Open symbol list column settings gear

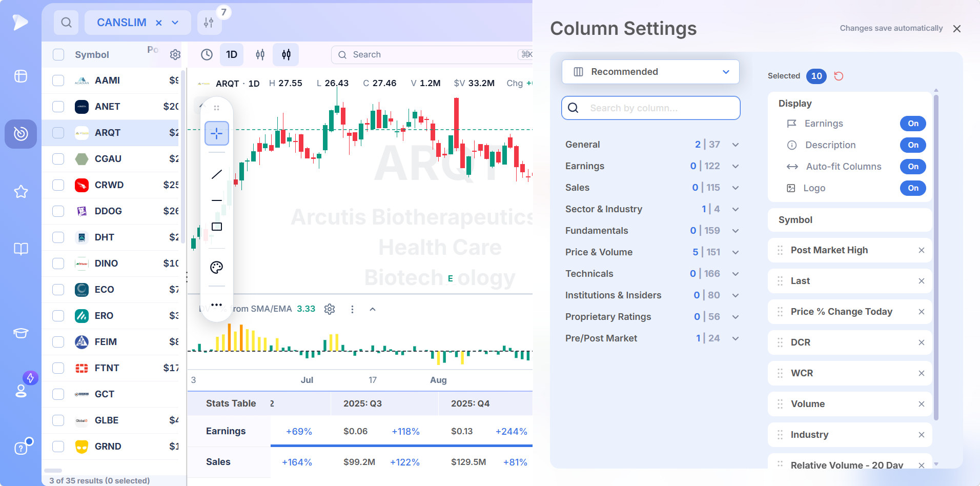(x=175, y=55)
